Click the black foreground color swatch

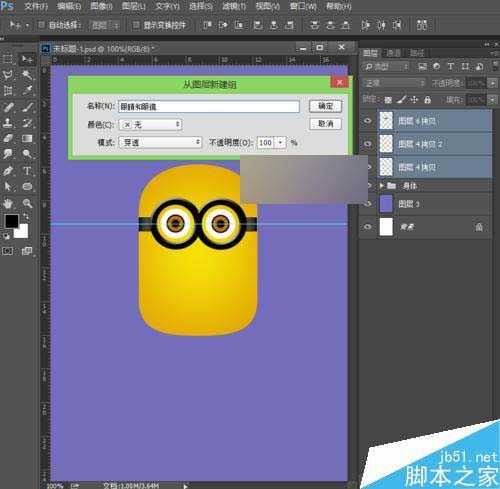[x=11, y=221]
